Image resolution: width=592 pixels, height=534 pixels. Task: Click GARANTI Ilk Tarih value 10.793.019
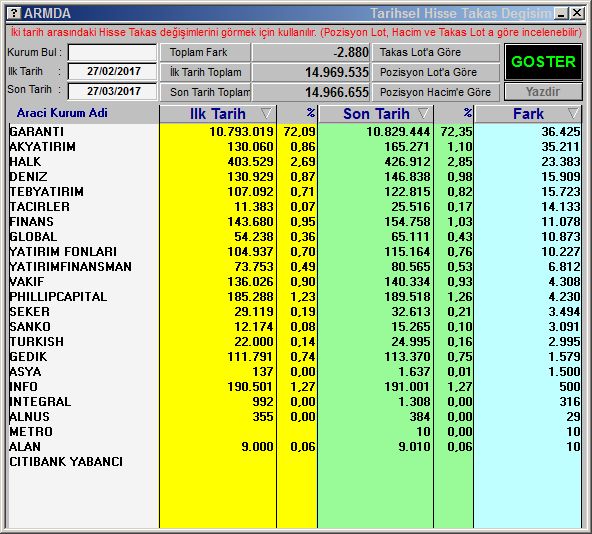coord(241,131)
